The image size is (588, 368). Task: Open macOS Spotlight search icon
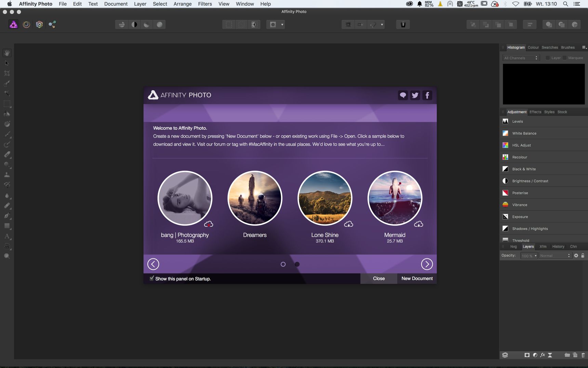[x=566, y=4]
